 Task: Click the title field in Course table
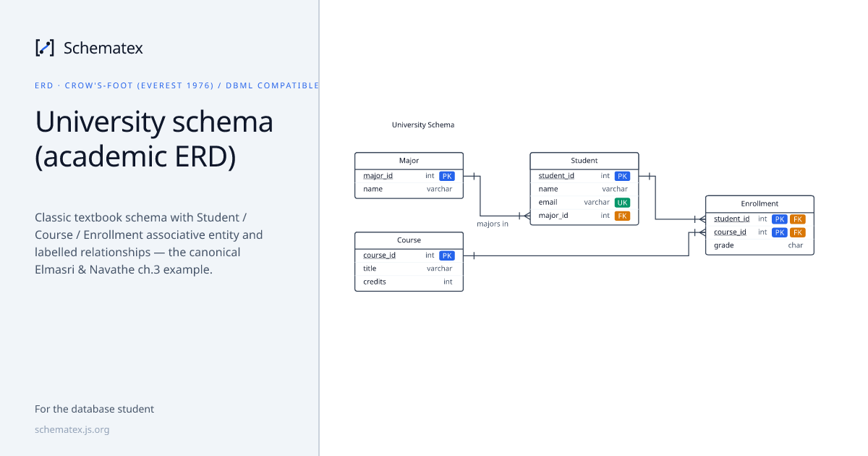[x=409, y=269]
